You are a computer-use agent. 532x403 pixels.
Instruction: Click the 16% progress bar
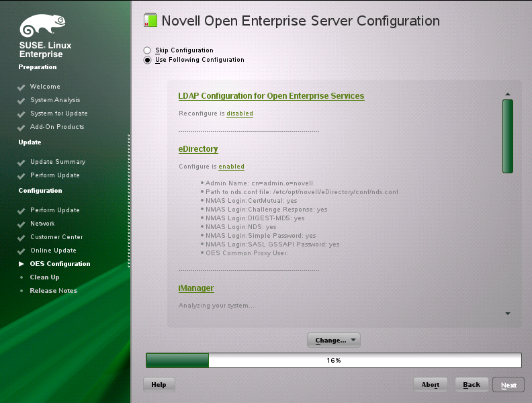[x=334, y=360]
